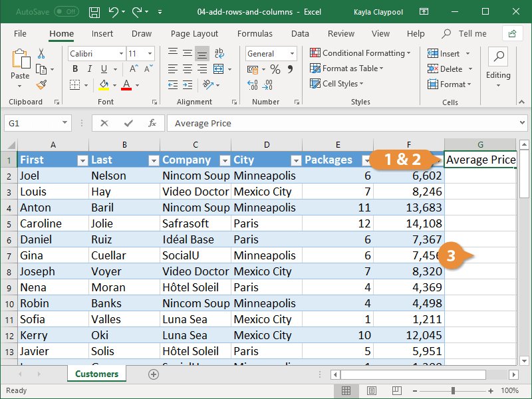Open the Editing group button
Viewport: 532px width, 399px height.
point(498,67)
